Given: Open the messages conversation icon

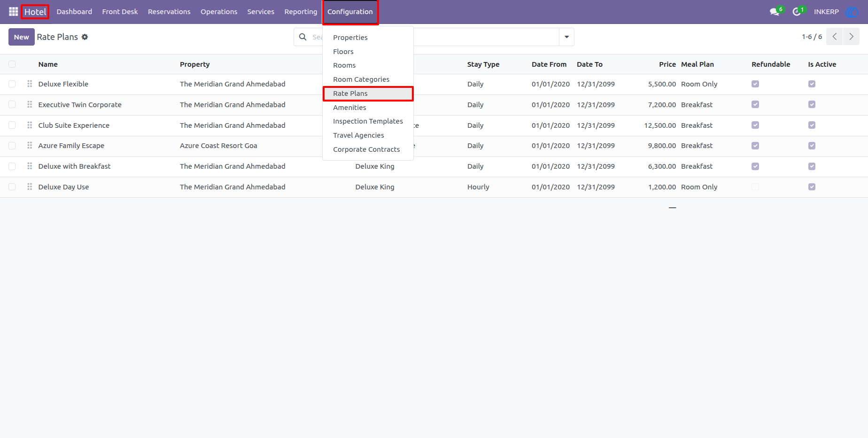Looking at the screenshot, I should [775, 12].
